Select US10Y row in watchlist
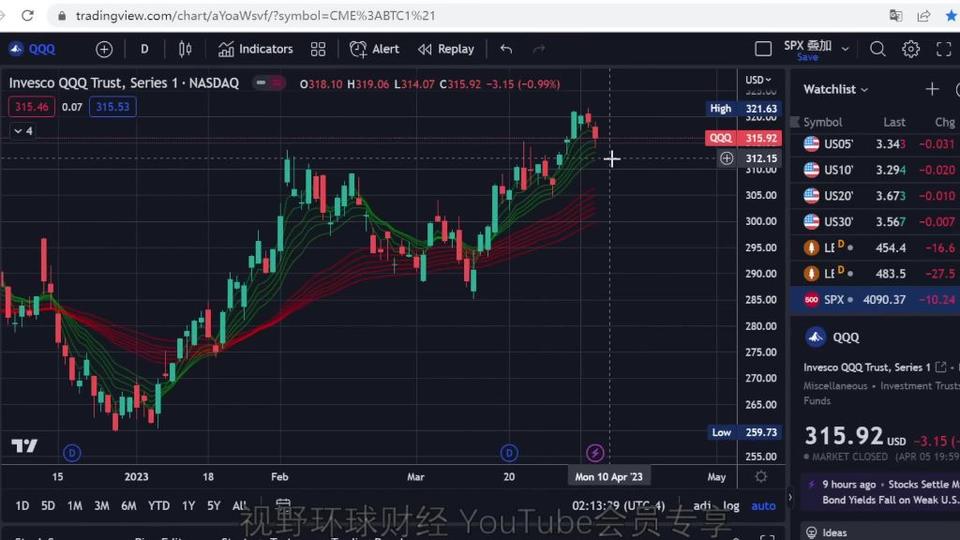 [875, 170]
